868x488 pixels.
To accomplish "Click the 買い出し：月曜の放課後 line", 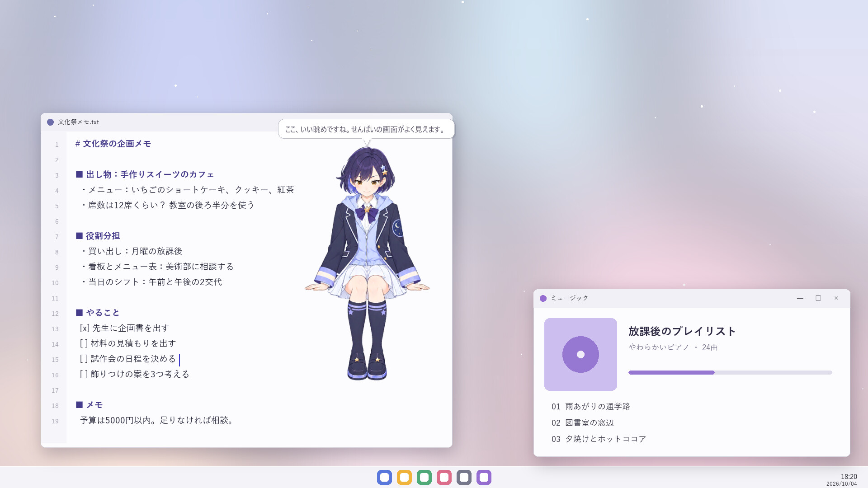I will click(131, 251).
